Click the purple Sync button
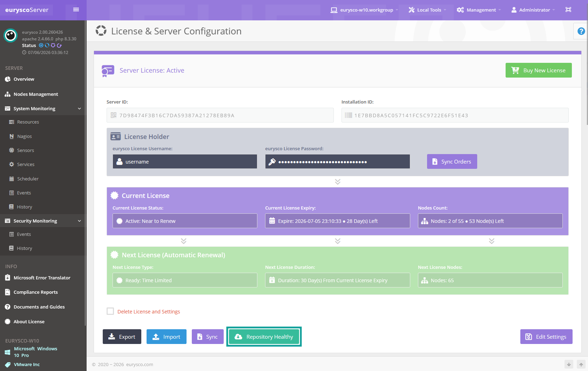 click(208, 337)
